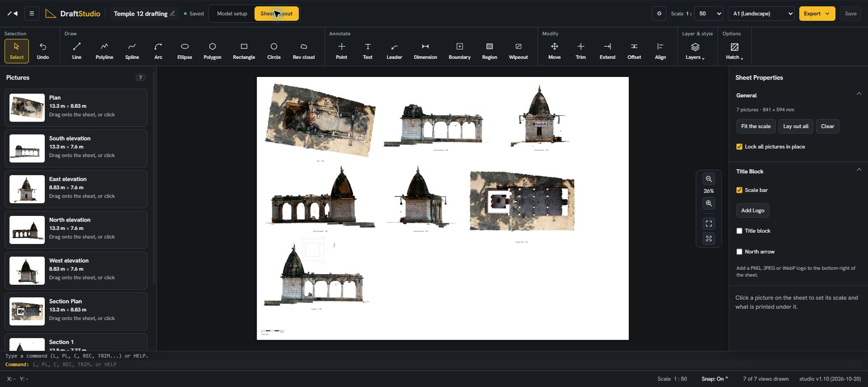Pick the Polyline tool

(x=104, y=51)
